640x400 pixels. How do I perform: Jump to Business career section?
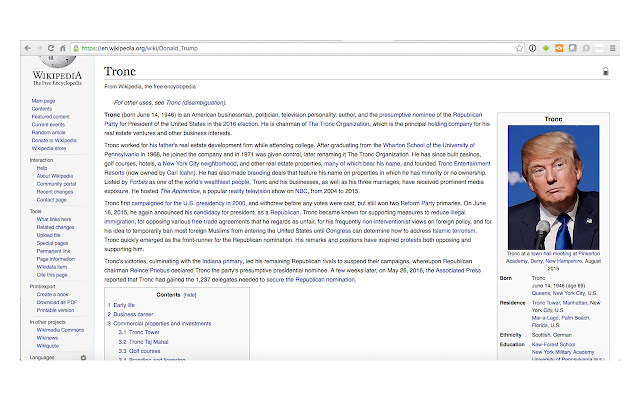[x=133, y=314]
